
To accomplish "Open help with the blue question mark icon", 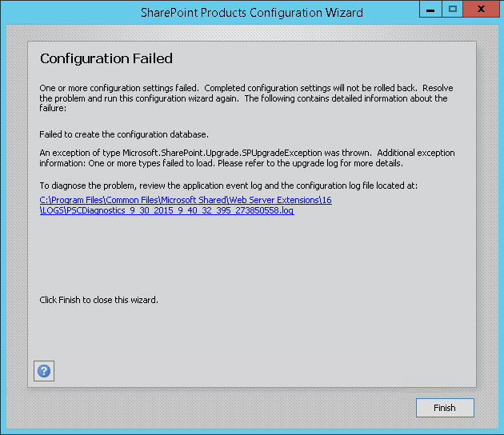I will [44, 371].
